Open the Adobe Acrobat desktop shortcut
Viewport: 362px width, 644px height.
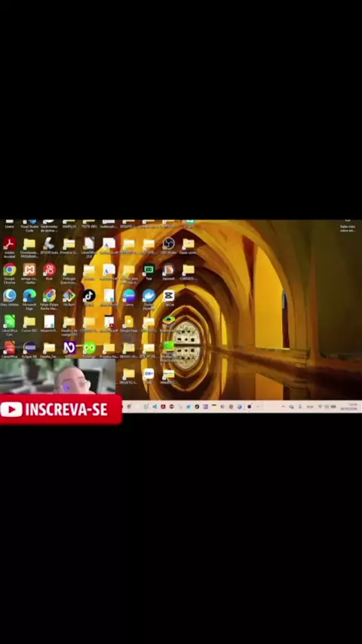(x=10, y=247)
